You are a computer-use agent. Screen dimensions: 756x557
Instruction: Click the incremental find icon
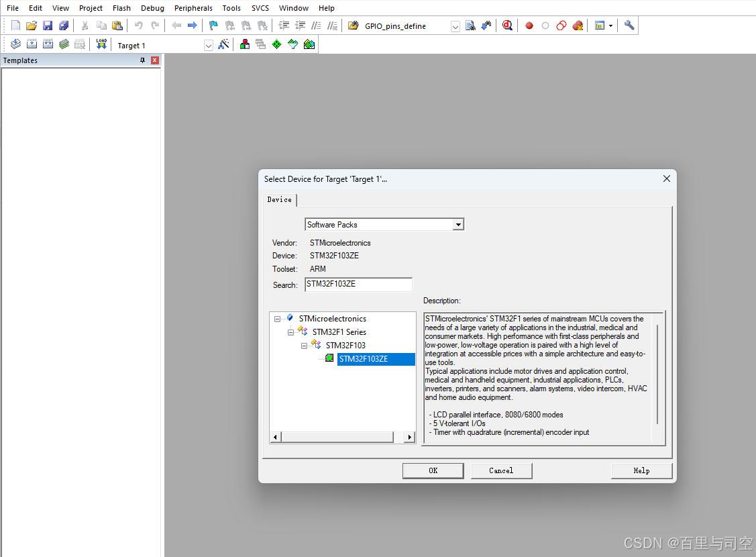coord(486,26)
